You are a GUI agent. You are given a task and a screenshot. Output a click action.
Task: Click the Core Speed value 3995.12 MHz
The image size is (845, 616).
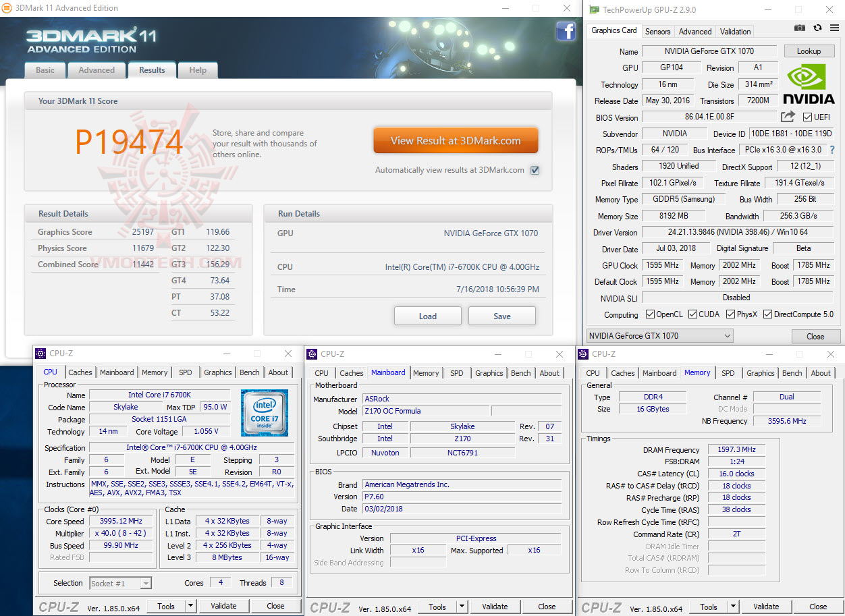pos(122,522)
